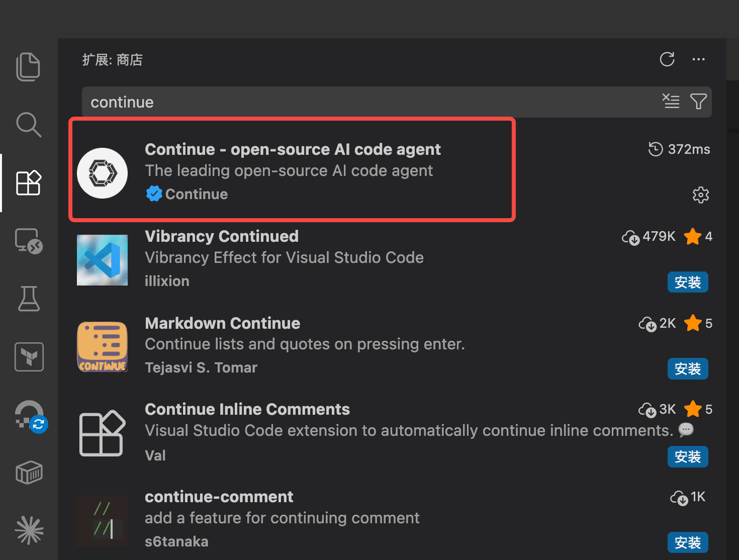
Task: Open the more actions ellipsis menu
Action: point(699,59)
